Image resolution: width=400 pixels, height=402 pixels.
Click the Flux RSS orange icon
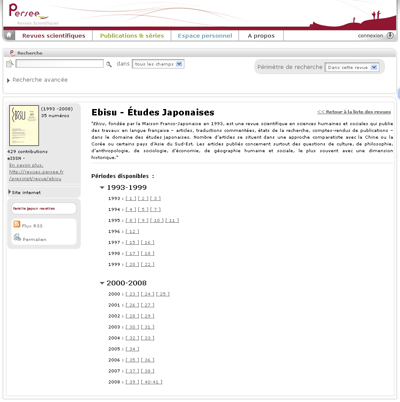[x=17, y=224]
